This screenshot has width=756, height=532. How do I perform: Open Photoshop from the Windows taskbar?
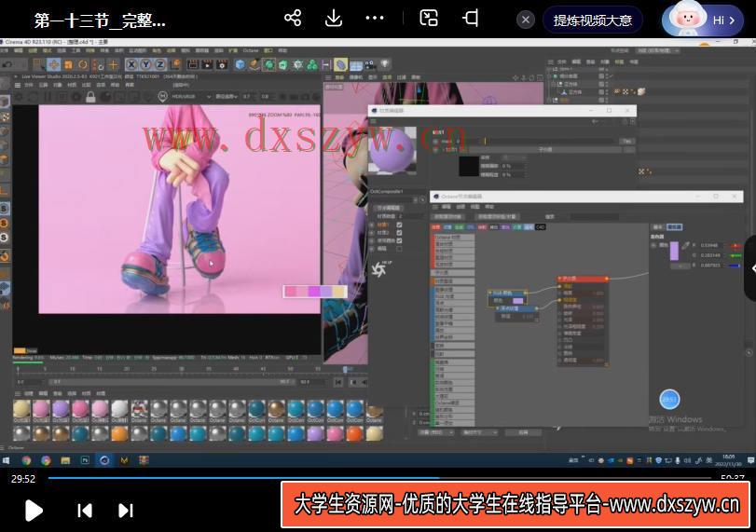click(x=85, y=460)
